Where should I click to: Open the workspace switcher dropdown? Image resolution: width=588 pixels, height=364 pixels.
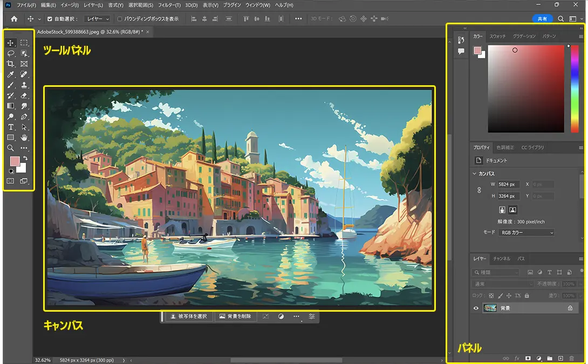point(575,19)
